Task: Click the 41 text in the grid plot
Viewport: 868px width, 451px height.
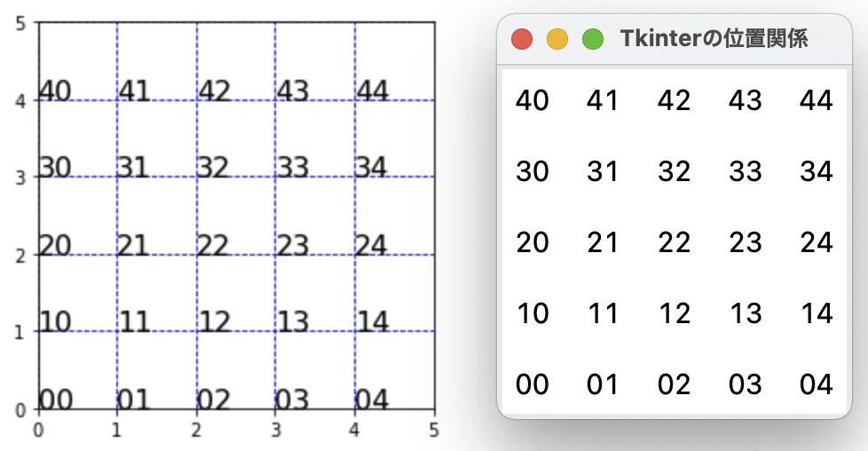Action: click(x=134, y=91)
